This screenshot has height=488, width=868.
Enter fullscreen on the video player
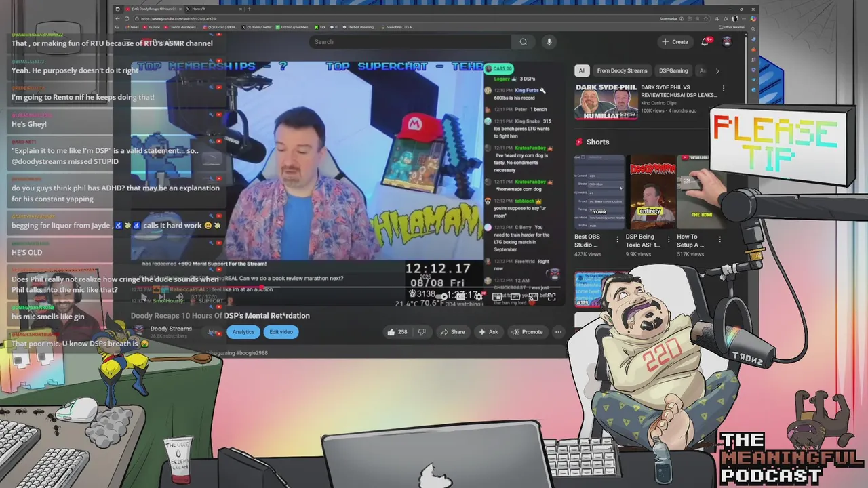point(551,297)
